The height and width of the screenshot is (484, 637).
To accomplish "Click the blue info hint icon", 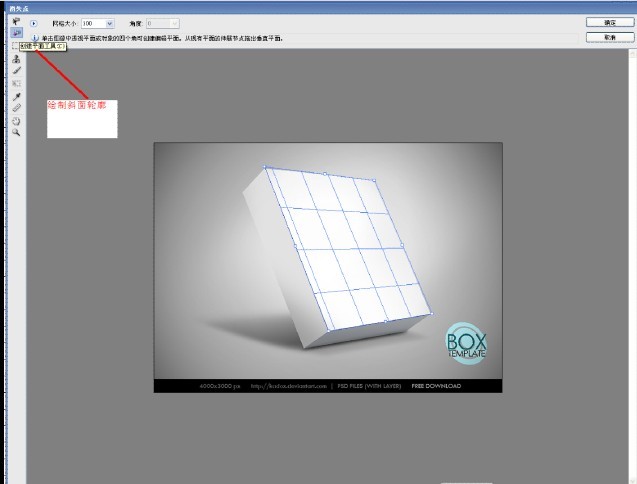I will coord(35,38).
